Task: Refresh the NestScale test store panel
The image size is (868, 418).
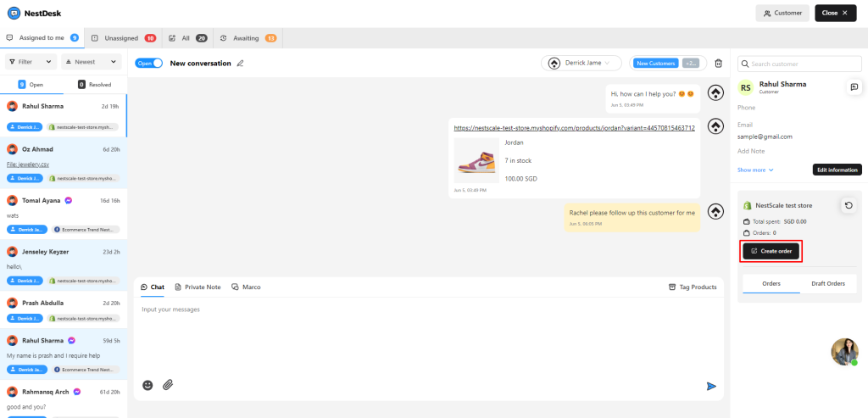Action: click(x=848, y=205)
